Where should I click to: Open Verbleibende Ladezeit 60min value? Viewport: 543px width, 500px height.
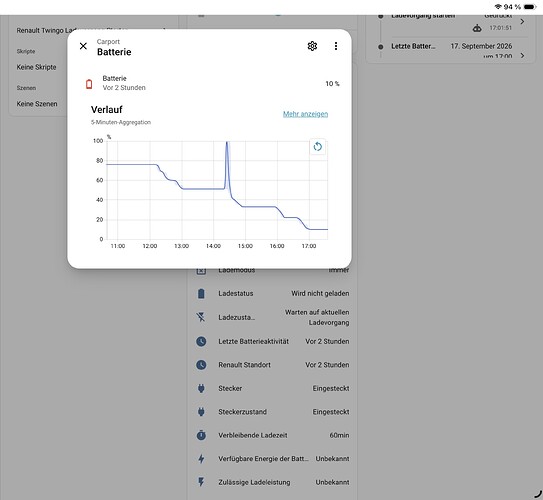(x=339, y=435)
